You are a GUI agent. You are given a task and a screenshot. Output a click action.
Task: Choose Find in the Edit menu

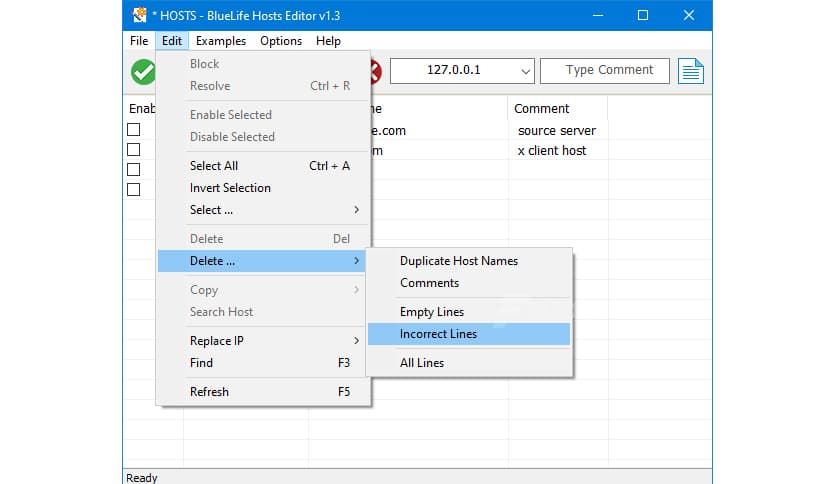(x=264, y=363)
